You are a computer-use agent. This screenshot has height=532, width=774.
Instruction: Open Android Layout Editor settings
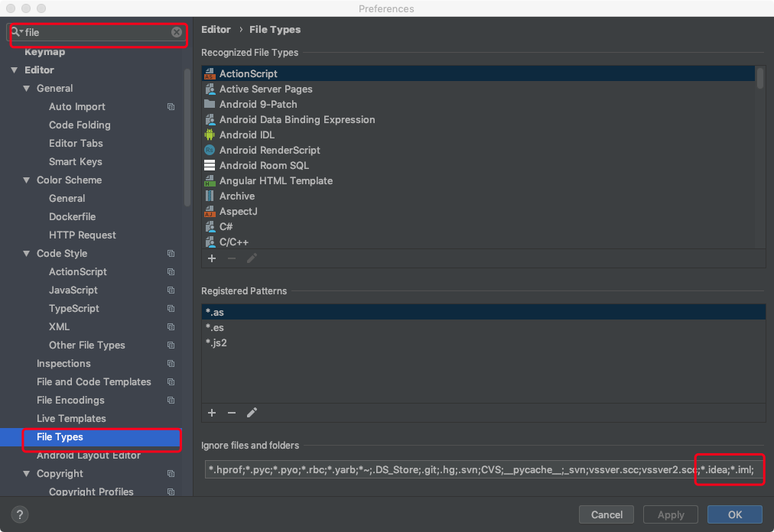coord(89,456)
